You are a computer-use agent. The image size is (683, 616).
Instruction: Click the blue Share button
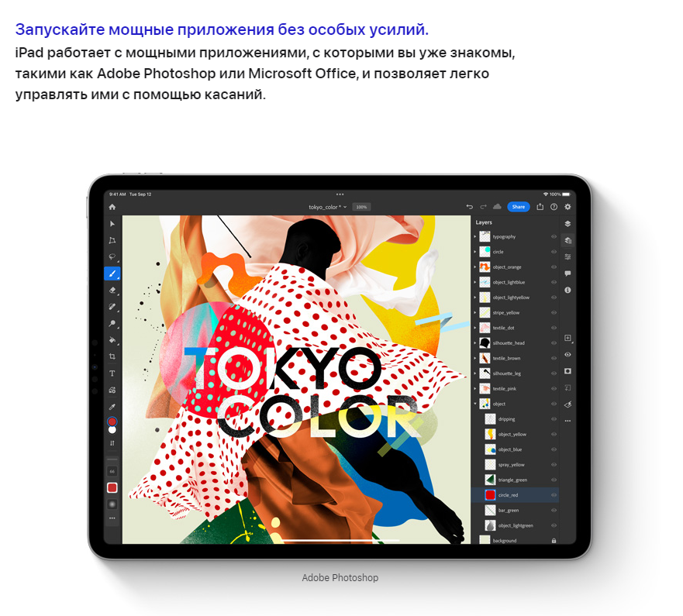tap(518, 207)
